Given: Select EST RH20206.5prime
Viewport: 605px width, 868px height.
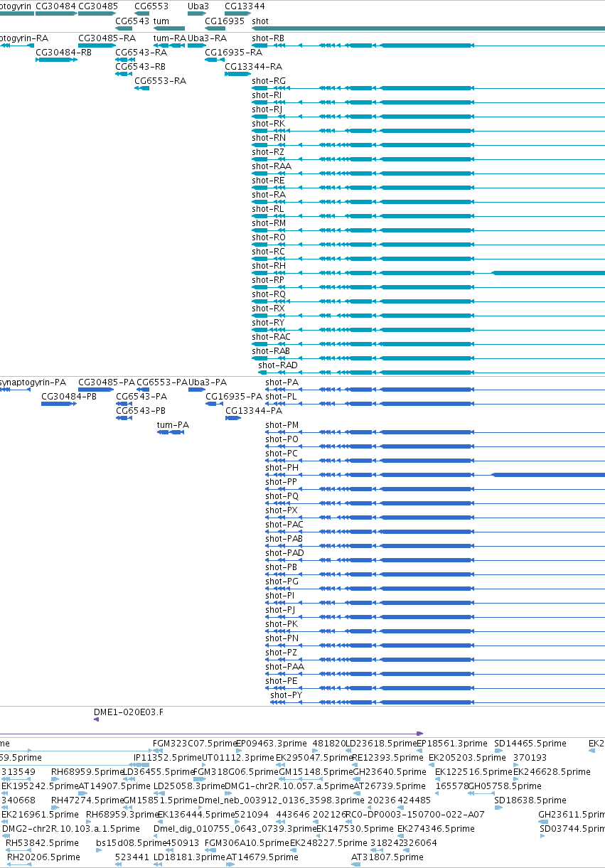Looking at the screenshot, I should click(43, 857).
